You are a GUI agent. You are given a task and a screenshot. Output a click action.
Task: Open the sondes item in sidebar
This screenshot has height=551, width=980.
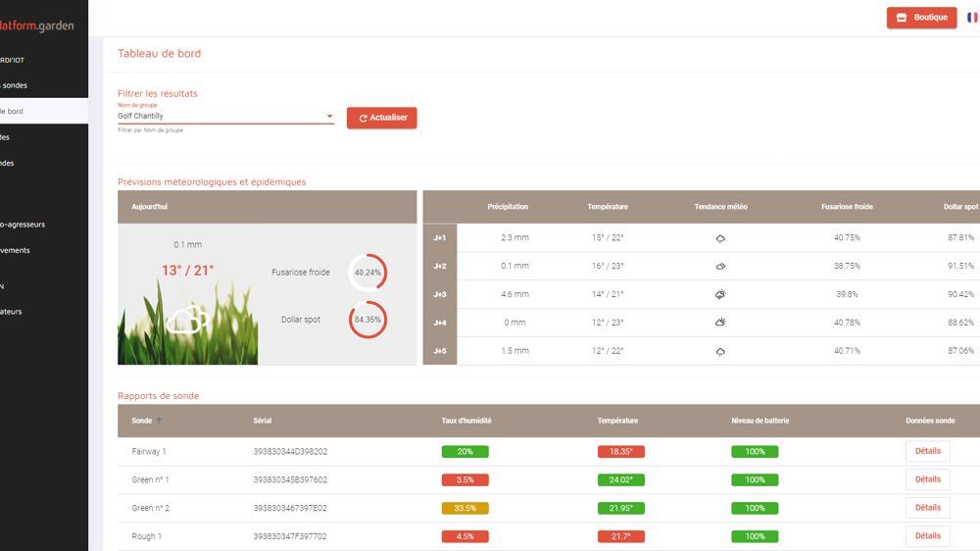click(14, 85)
